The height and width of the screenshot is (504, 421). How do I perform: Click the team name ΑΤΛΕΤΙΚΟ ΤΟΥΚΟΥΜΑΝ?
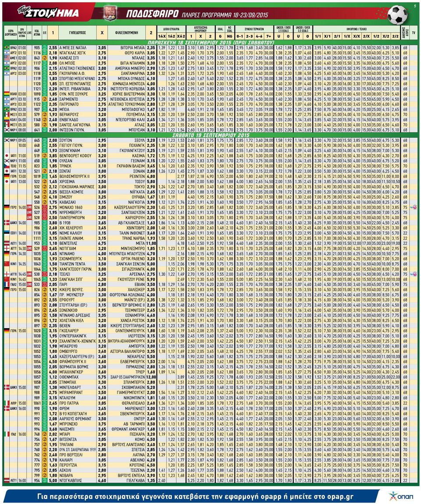(x=127, y=104)
